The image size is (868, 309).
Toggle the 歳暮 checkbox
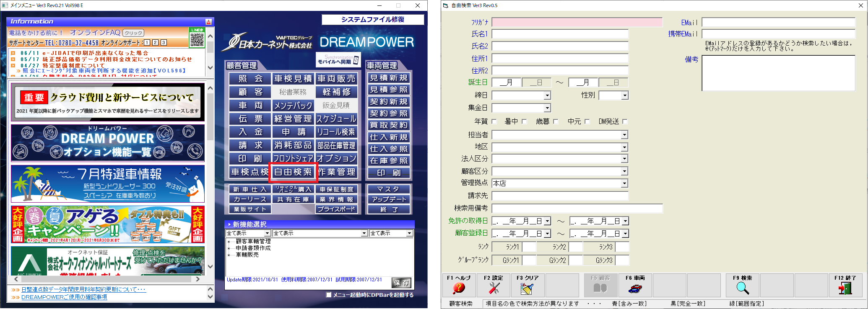(x=556, y=121)
